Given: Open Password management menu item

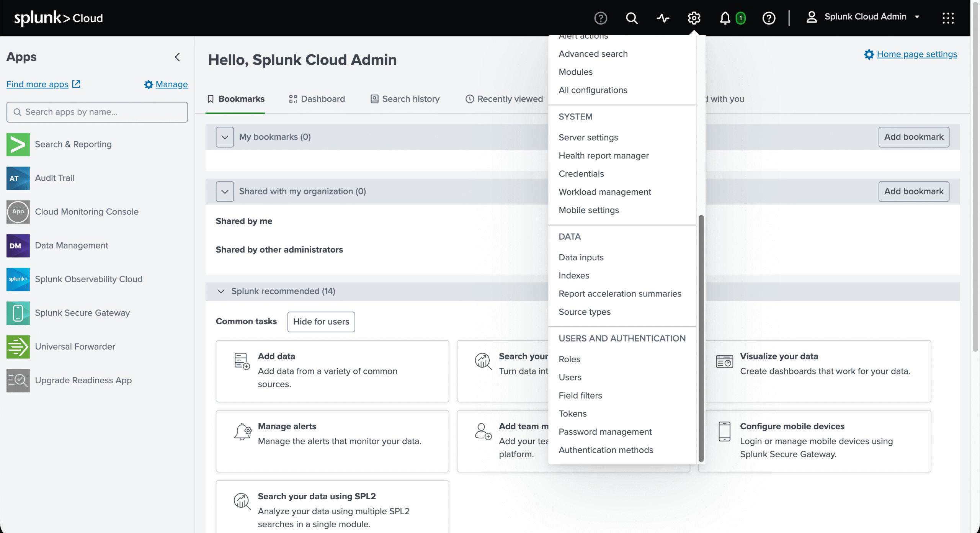Looking at the screenshot, I should point(605,432).
